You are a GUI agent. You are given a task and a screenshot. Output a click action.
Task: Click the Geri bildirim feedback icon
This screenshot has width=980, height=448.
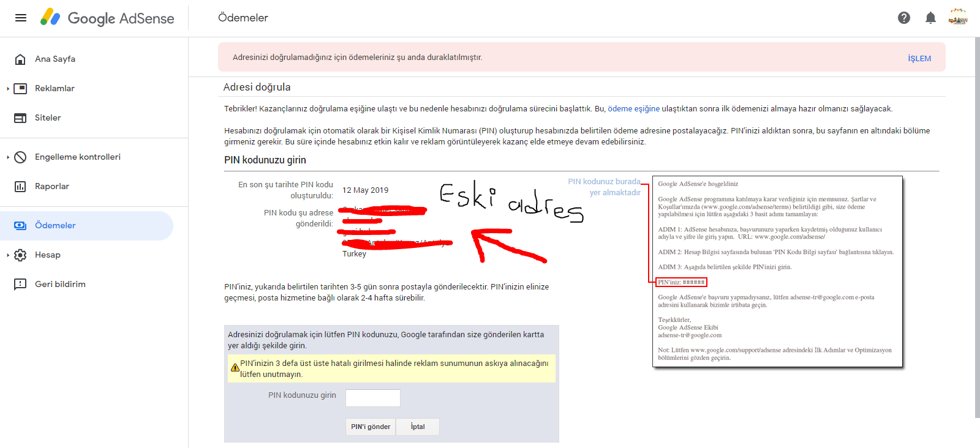(20, 285)
